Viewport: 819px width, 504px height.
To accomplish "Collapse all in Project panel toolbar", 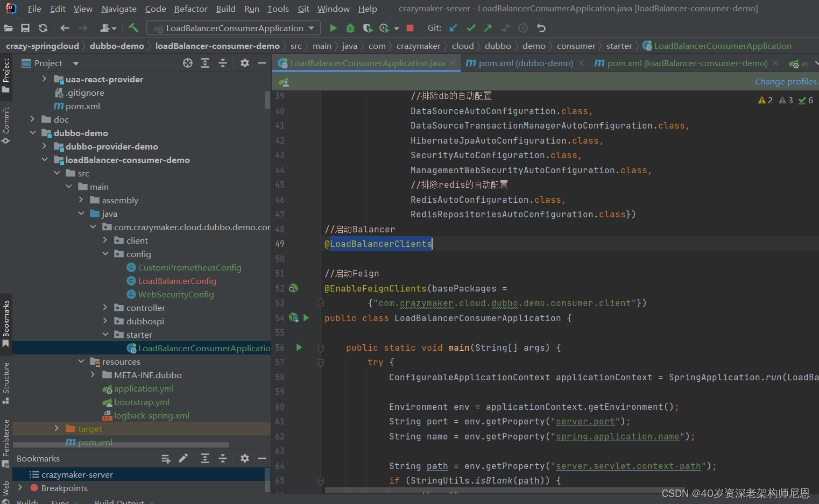I will coord(223,63).
